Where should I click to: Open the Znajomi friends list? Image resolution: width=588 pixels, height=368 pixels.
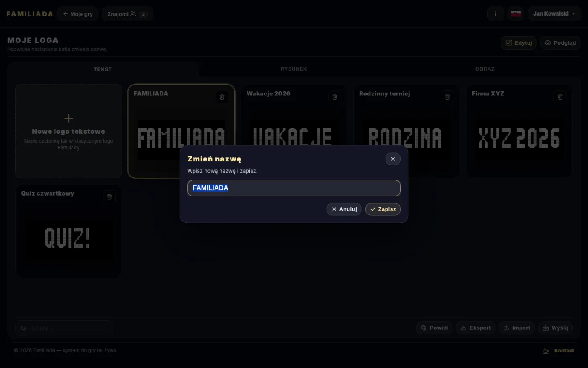[127, 14]
